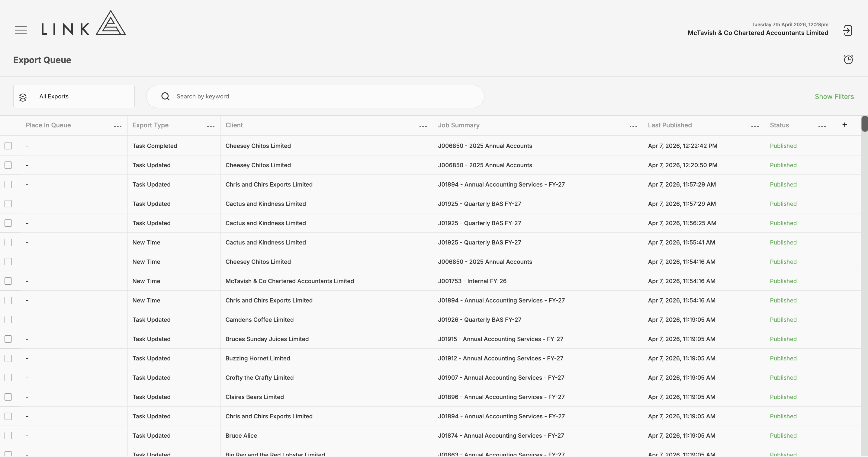Viewport: 868px width, 457px height.
Task: Sort by Place In Queue header
Action: 48,125
